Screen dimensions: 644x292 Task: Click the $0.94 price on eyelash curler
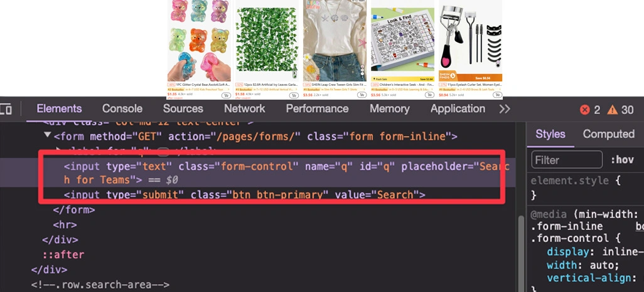tap(443, 95)
